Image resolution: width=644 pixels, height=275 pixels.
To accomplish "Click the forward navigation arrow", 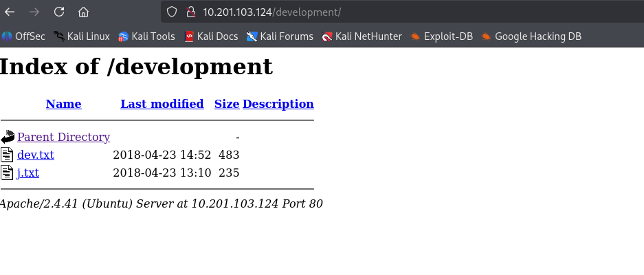I will tap(34, 12).
